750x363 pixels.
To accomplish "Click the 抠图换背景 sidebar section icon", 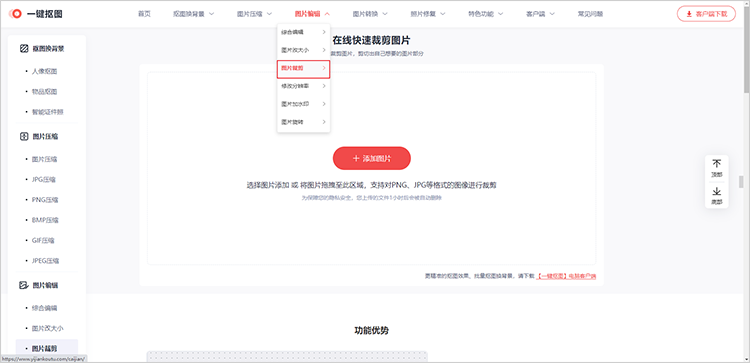I will coord(24,48).
